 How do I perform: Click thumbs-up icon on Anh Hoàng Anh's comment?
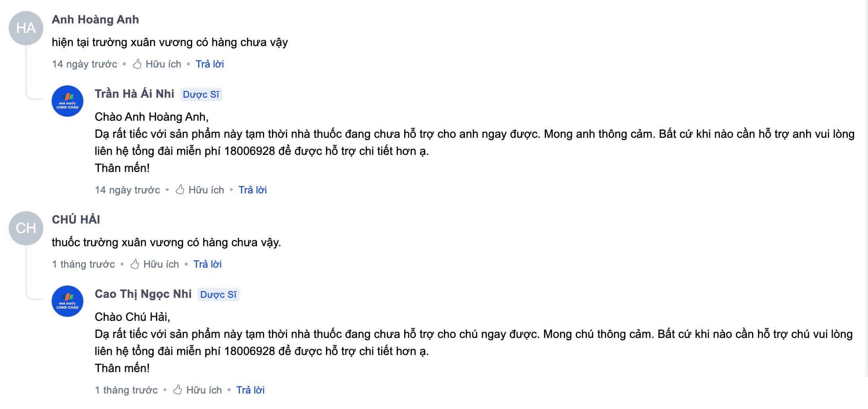coord(137,64)
